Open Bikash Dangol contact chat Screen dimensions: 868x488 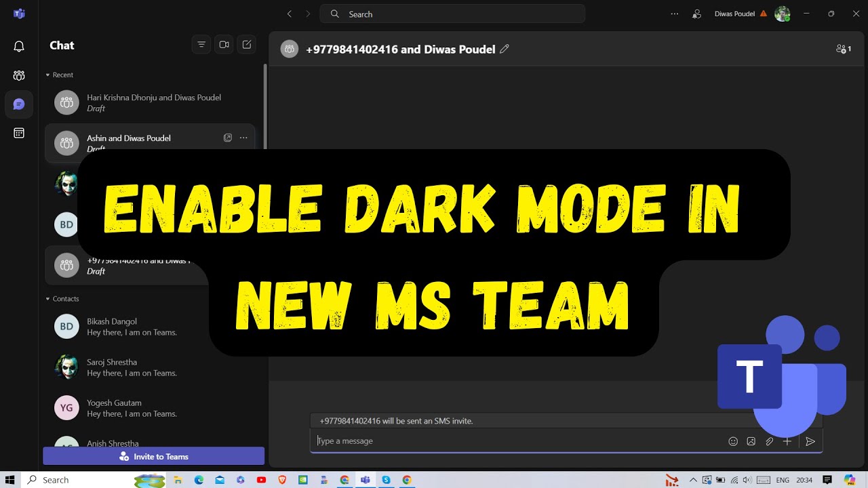tap(150, 327)
